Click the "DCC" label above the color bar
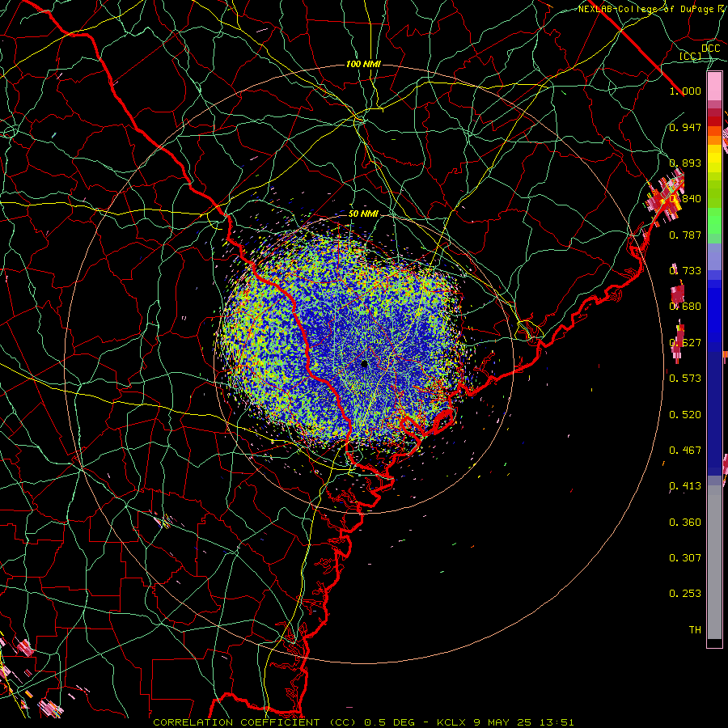This screenshot has height=728, width=728. click(x=710, y=49)
